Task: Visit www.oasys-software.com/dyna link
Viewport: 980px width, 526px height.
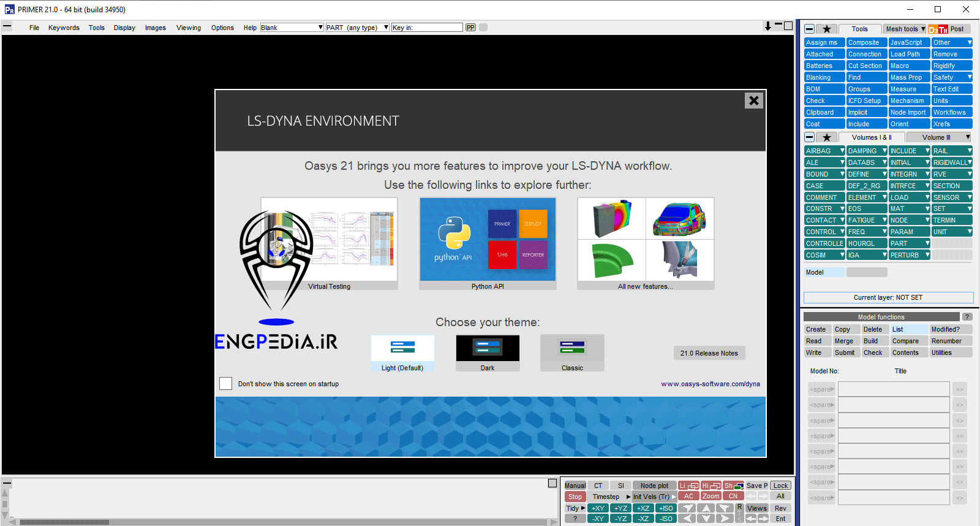Action: click(x=710, y=384)
